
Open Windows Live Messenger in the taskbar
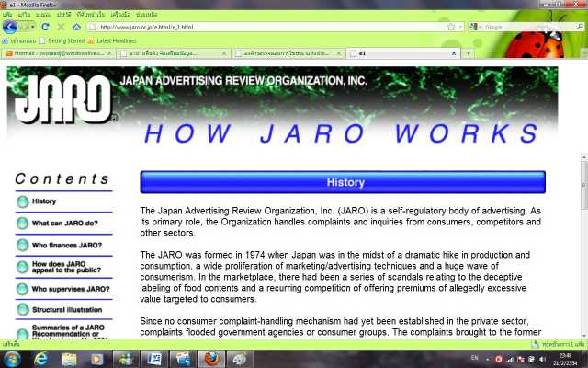pyautogui.click(x=126, y=360)
